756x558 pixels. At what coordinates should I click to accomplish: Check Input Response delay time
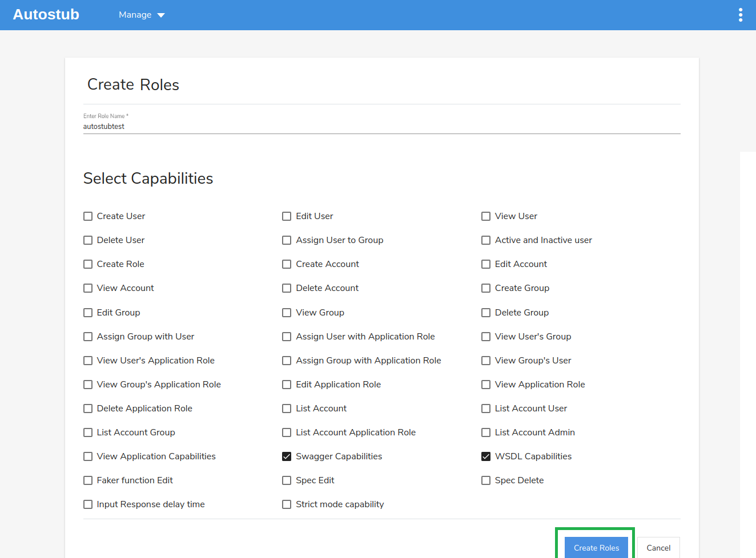88,504
